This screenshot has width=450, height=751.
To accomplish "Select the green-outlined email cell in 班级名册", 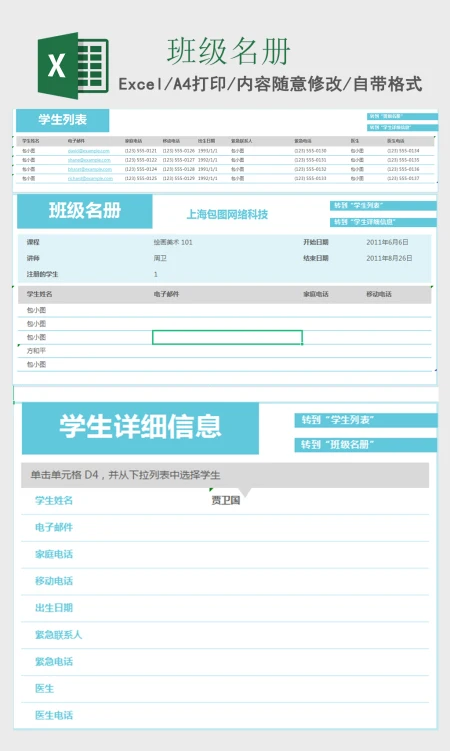I will click(x=227, y=337).
